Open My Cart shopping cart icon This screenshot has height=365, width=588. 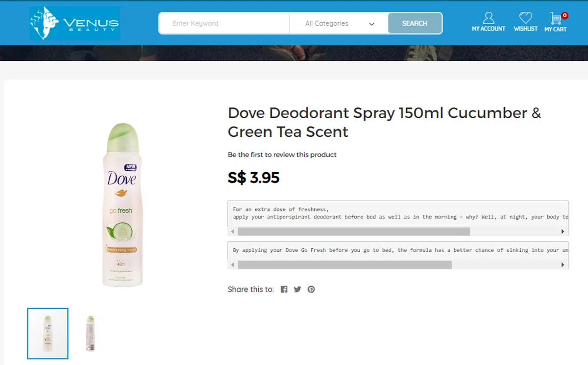coord(556,19)
